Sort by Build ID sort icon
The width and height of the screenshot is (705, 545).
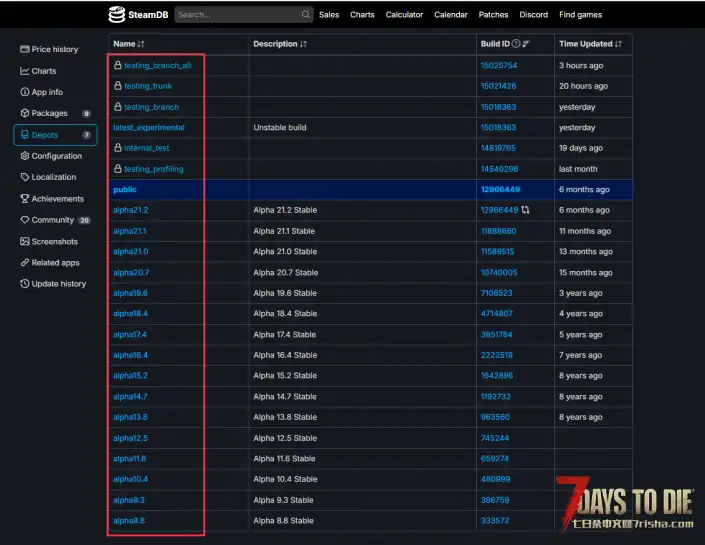point(526,44)
